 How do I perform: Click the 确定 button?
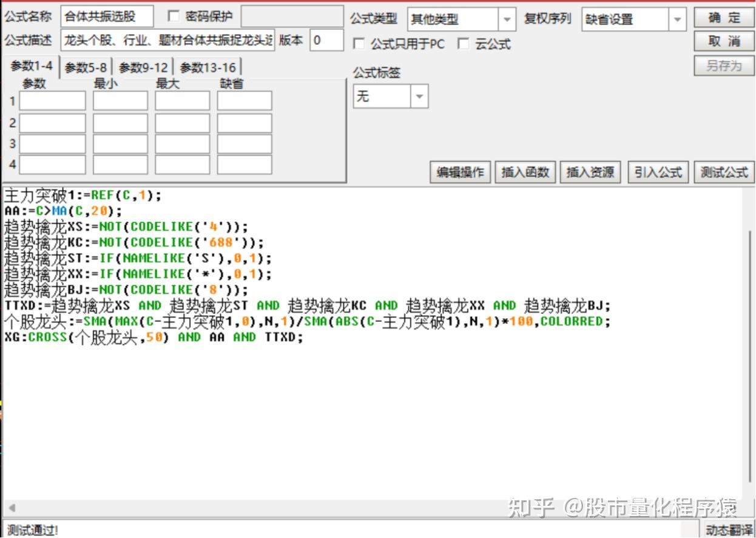coord(724,18)
